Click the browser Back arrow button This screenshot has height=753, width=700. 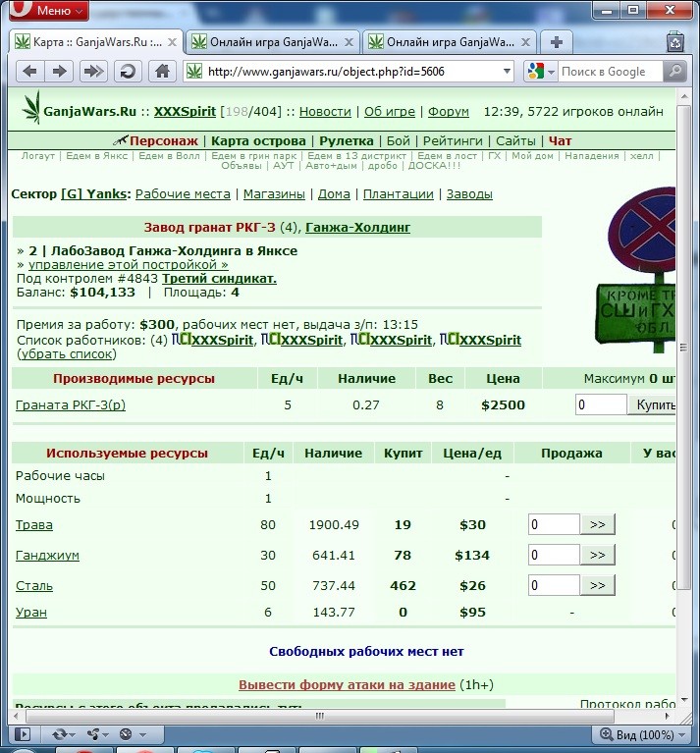[29, 72]
